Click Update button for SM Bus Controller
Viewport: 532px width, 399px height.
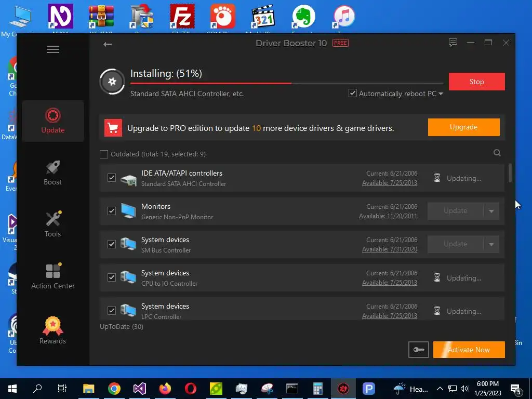pyautogui.click(x=455, y=244)
